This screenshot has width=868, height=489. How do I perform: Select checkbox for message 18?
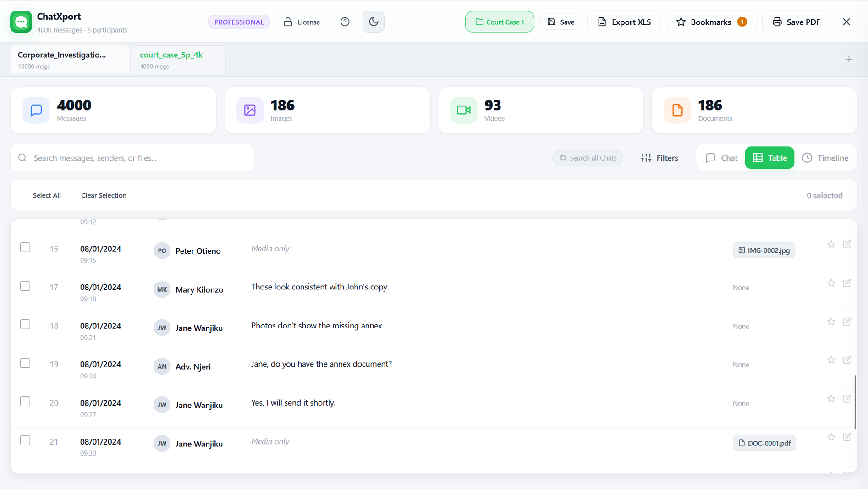pos(25,324)
